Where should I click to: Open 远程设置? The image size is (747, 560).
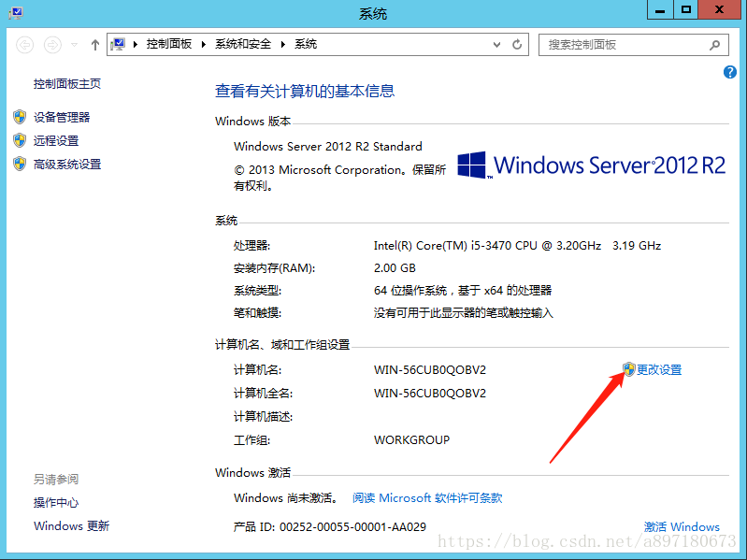pyautogui.click(x=56, y=140)
